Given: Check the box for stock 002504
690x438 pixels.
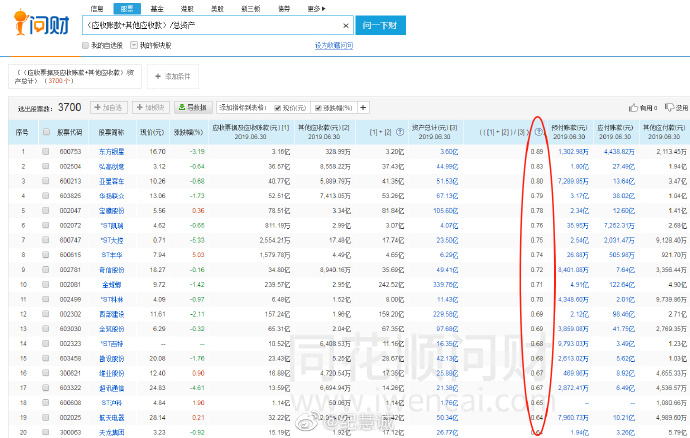Looking at the screenshot, I should point(45,166).
